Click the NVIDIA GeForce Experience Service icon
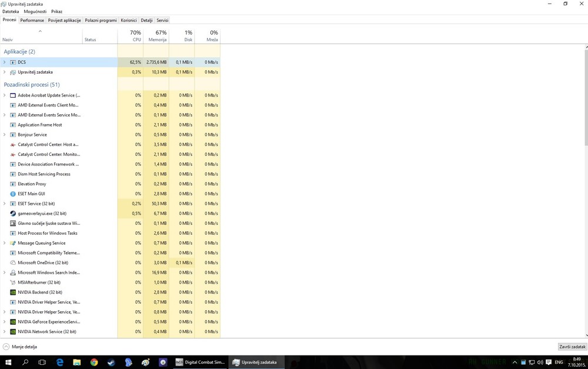This screenshot has height=369, width=588. 13,322
